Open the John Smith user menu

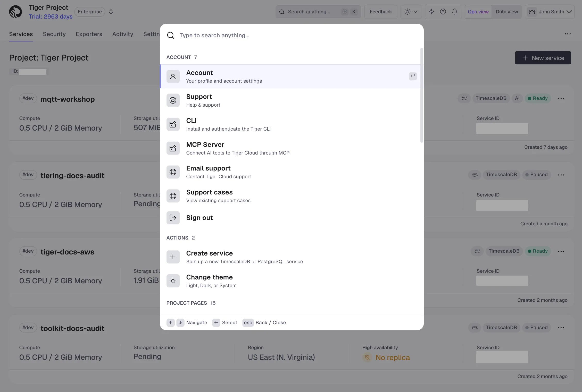pyautogui.click(x=550, y=12)
